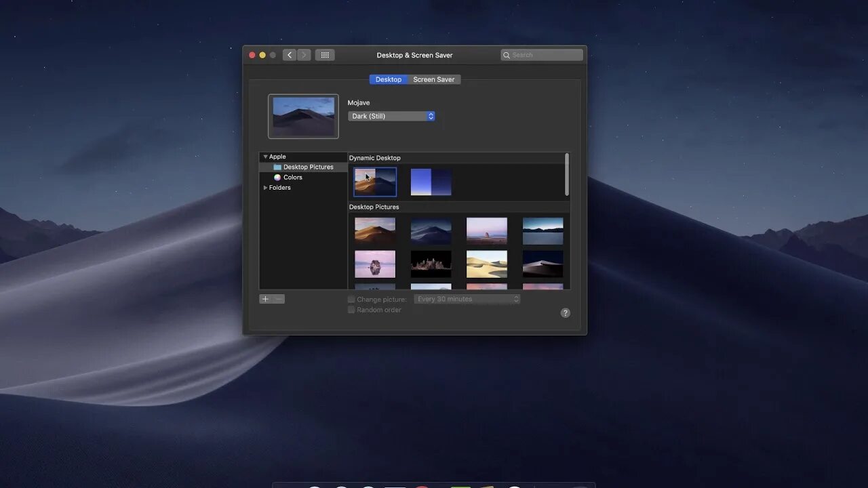Show all preferences via grid icon
The image size is (868, 488).
coord(325,55)
